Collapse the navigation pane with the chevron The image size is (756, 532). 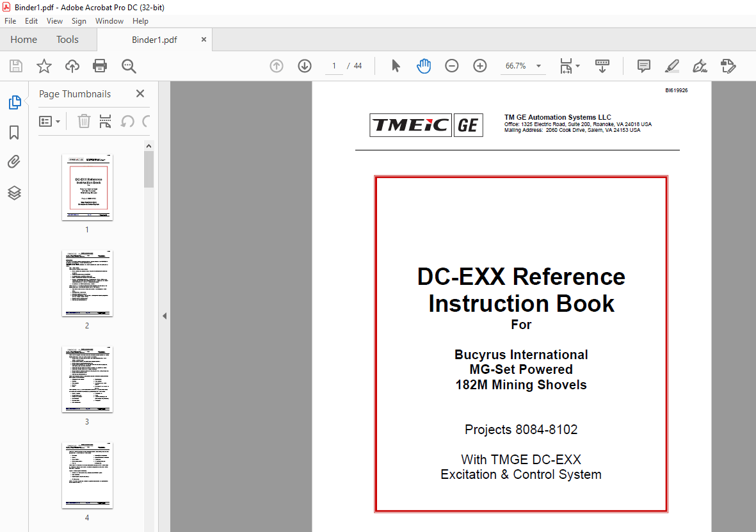[x=165, y=316]
